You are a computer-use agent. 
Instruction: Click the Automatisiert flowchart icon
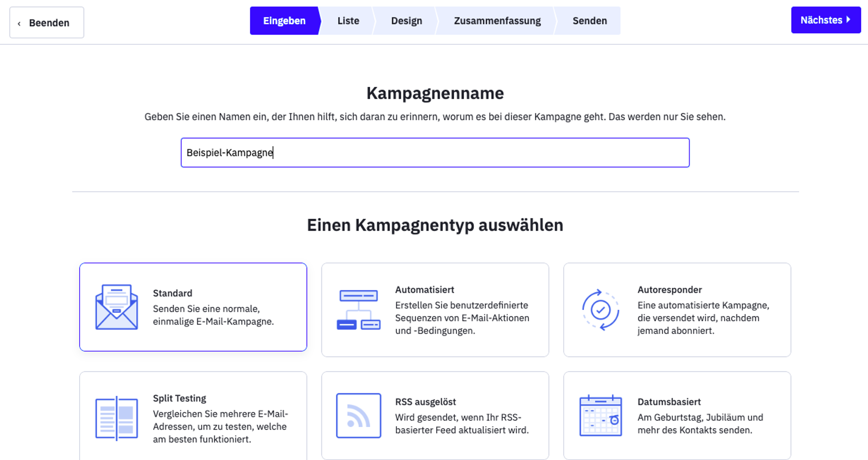(359, 310)
